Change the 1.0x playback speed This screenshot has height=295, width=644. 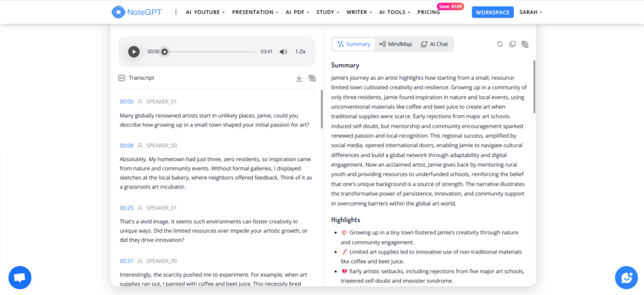(300, 52)
